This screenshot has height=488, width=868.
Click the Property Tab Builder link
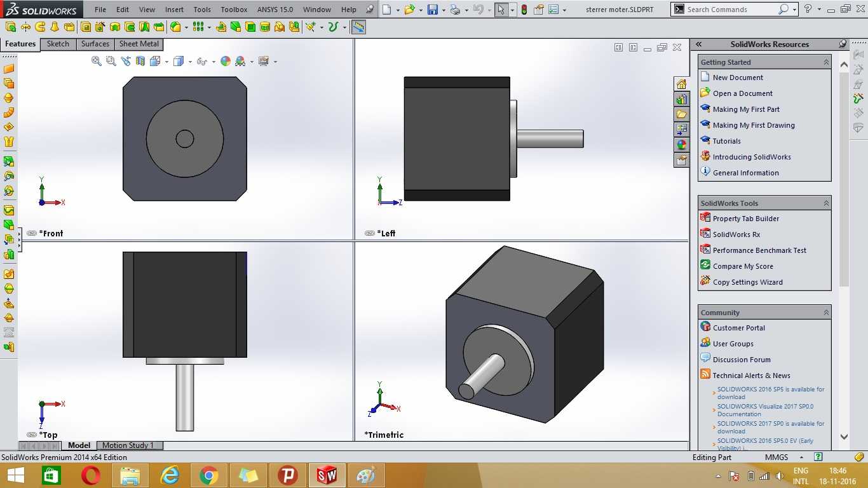coord(746,219)
